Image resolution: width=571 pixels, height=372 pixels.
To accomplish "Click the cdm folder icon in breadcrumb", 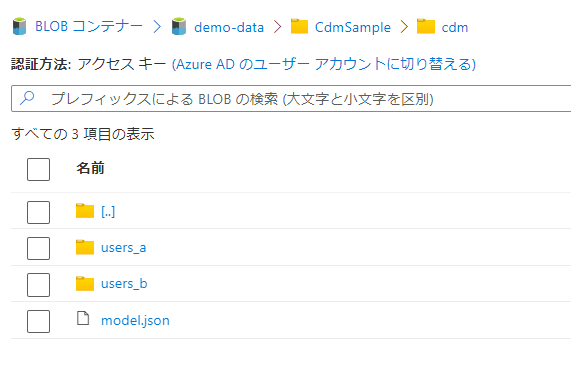I will (426, 27).
